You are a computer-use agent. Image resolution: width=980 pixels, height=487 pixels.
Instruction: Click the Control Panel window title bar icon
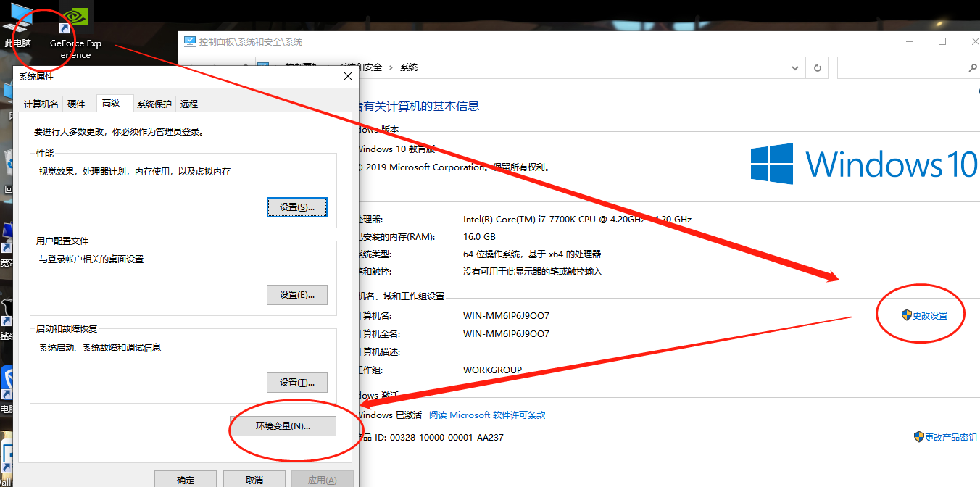[x=190, y=42]
